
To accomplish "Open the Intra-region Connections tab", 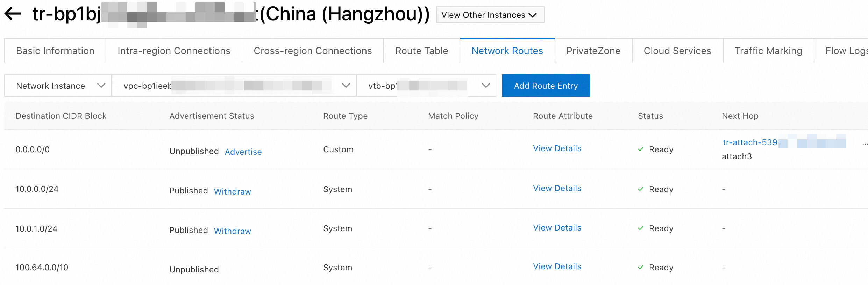I will point(174,51).
